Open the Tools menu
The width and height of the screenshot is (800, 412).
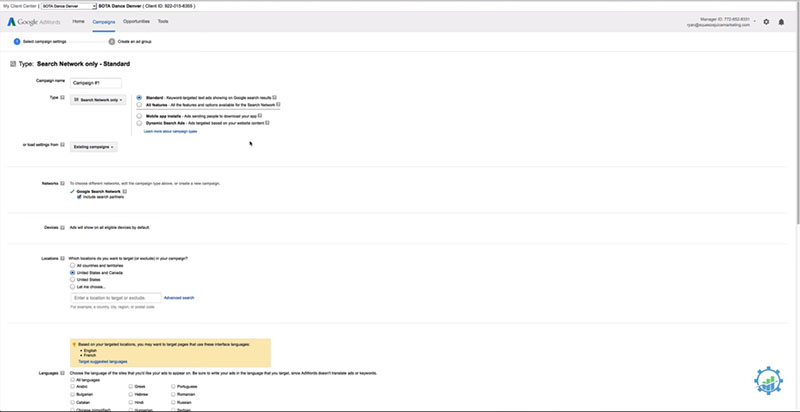(163, 21)
